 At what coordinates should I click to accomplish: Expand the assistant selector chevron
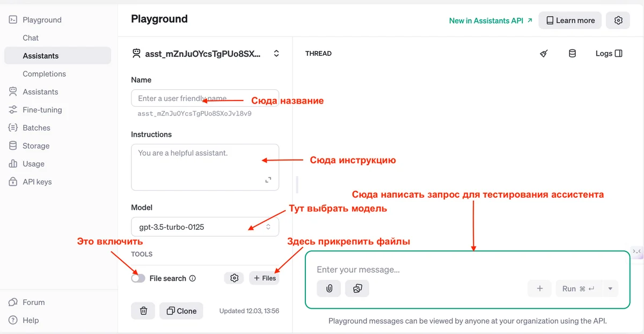coord(276,54)
